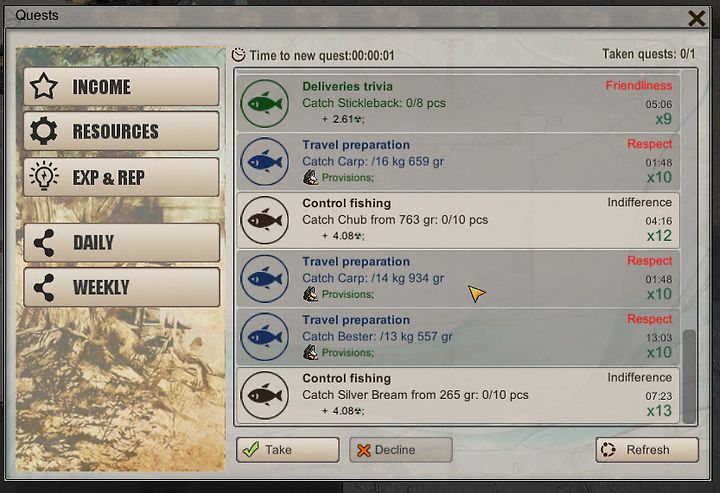Screen dimensions: 720x493
Task: Select the blue fish icon for 14 kg Carp quest
Action: coord(264,279)
